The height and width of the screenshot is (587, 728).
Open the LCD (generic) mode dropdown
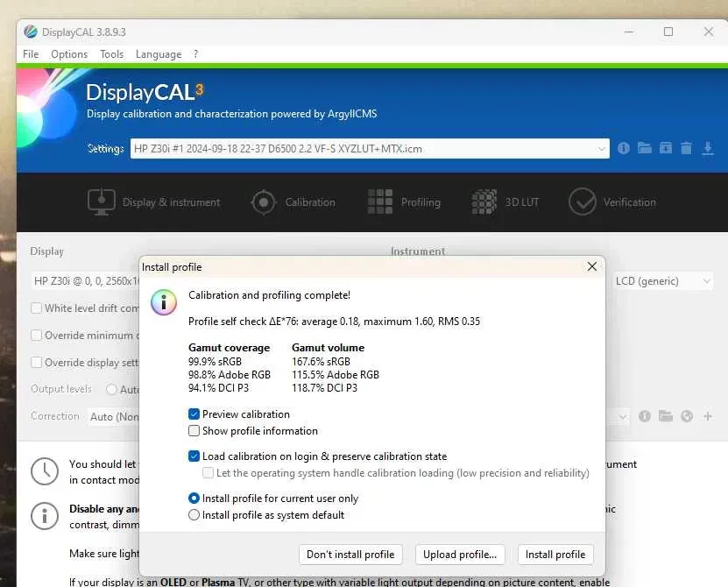tap(662, 281)
